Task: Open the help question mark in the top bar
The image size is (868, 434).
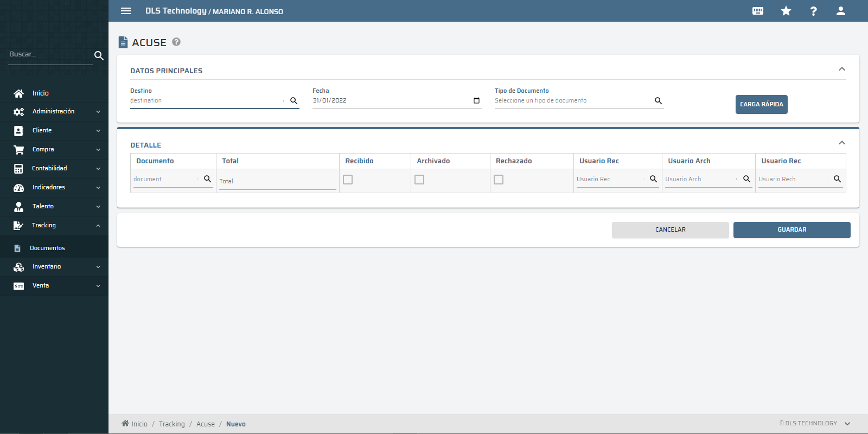Action: pyautogui.click(x=813, y=11)
